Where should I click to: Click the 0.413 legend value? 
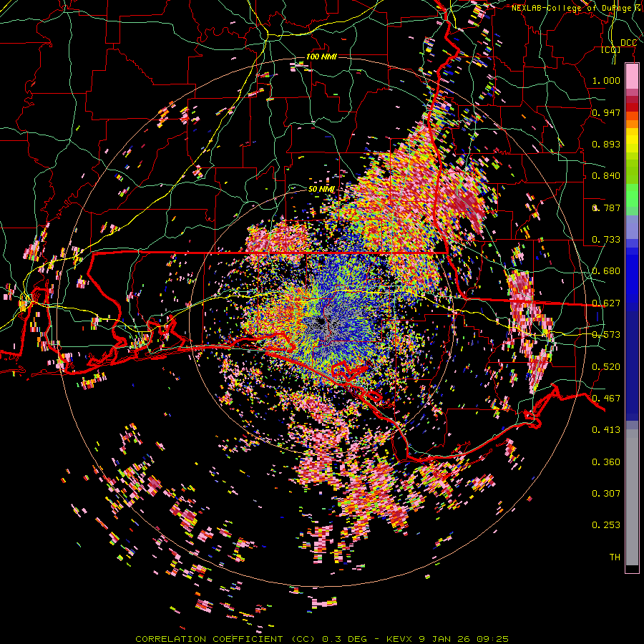(x=606, y=430)
